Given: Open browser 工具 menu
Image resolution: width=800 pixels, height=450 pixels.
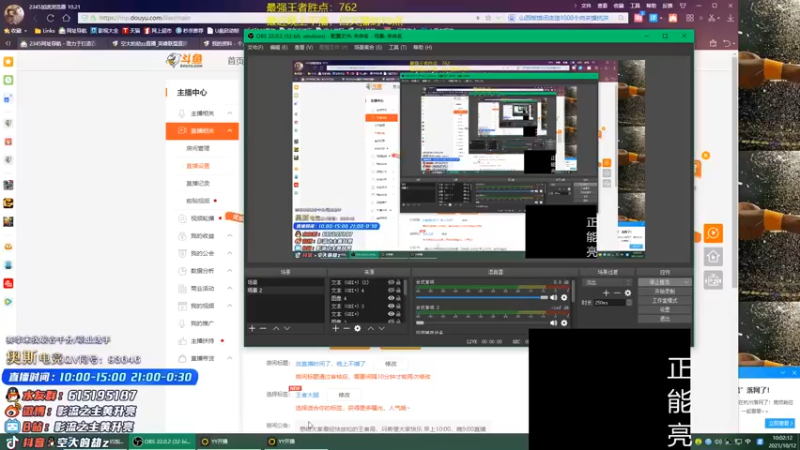Looking at the screenshot, I should tap(635, 6).
